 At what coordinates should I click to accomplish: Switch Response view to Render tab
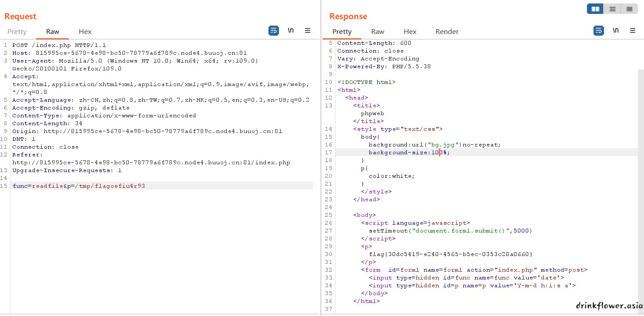pos(447,32)
